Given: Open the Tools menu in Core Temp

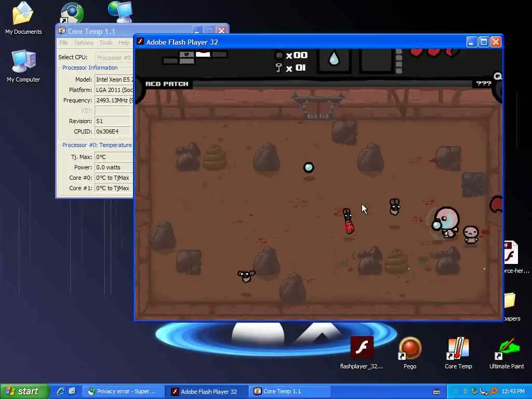Looking at the screenshot, I should (x=105, y=43).
